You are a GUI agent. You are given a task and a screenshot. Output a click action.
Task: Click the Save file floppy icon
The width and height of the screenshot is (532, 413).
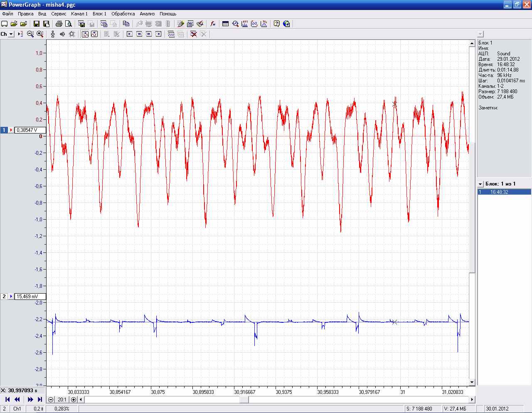click(36, 24)
